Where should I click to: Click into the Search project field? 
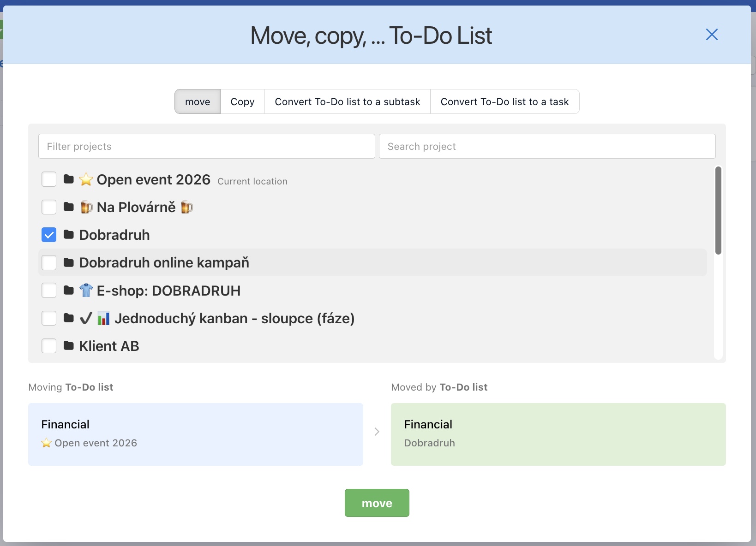click(x=547, y=146)
